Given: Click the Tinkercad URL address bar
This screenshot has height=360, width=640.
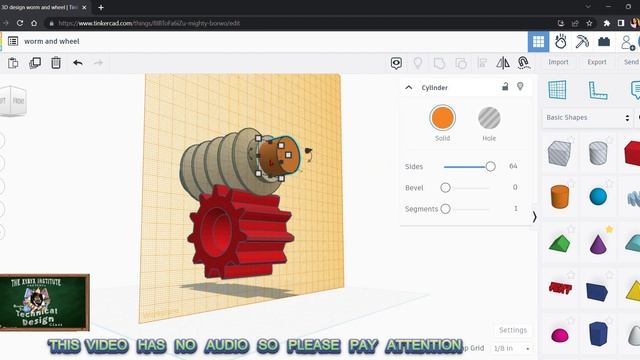Looking at the screenshot, I should pyautogui.click(x=300, y=23).
